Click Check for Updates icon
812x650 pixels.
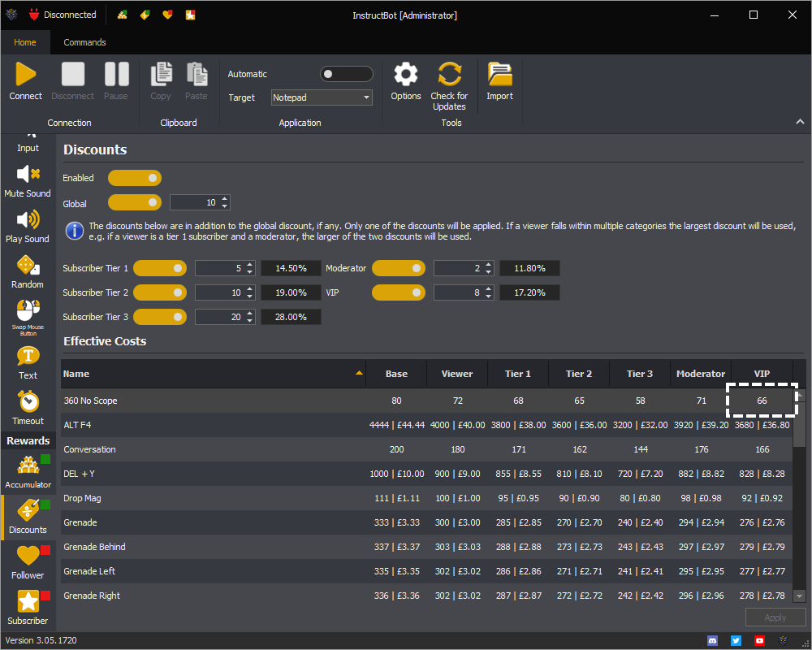coord(450,74)
